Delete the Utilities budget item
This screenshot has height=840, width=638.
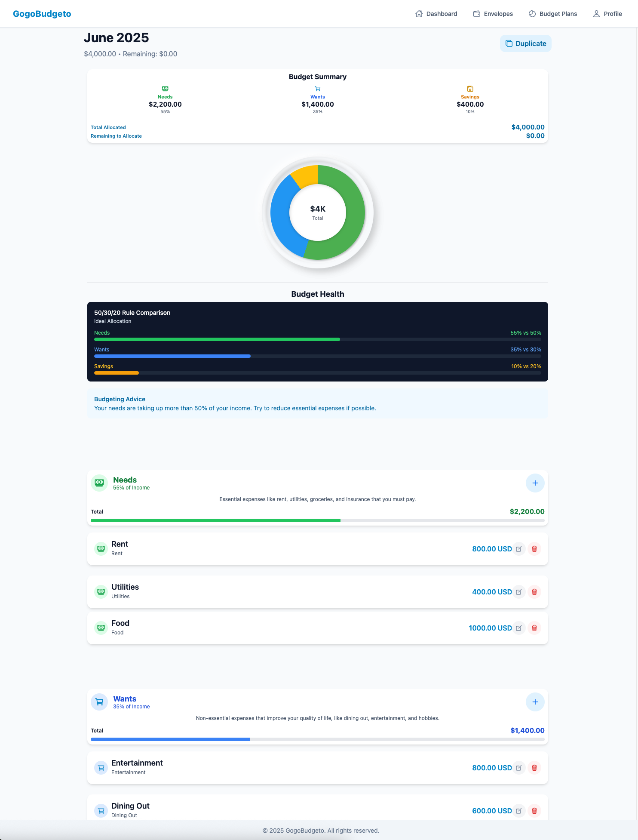[534, 592]
